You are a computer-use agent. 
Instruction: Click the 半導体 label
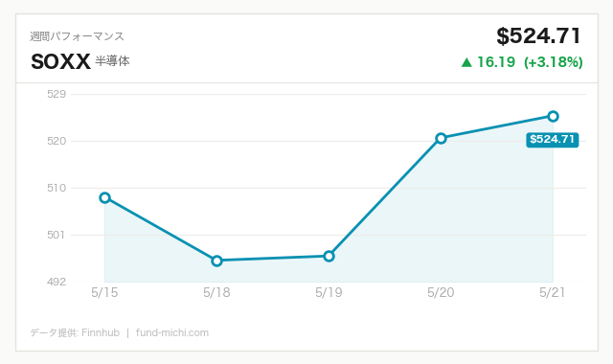113,61
